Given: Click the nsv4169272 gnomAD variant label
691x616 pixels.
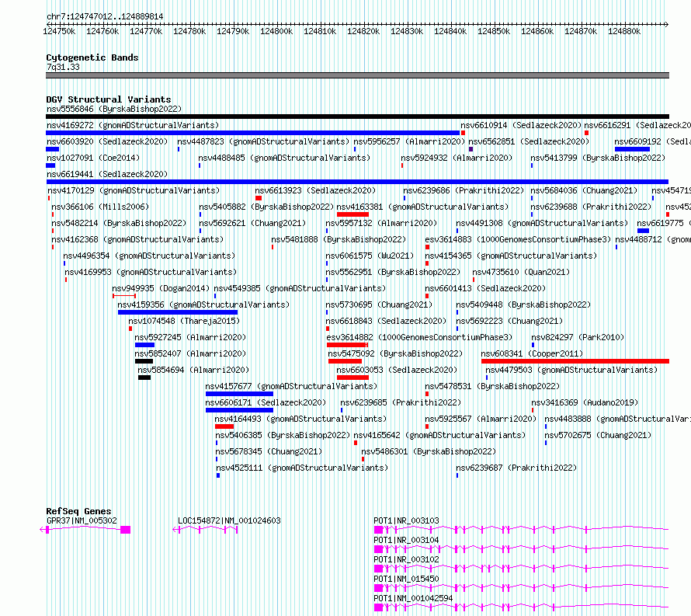Looking at the screenshot, I should point(133,125).
